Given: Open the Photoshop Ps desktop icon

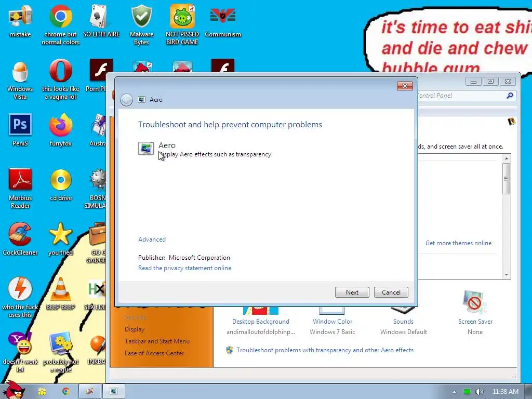Looking at the screenshot, I should [20, 129].
